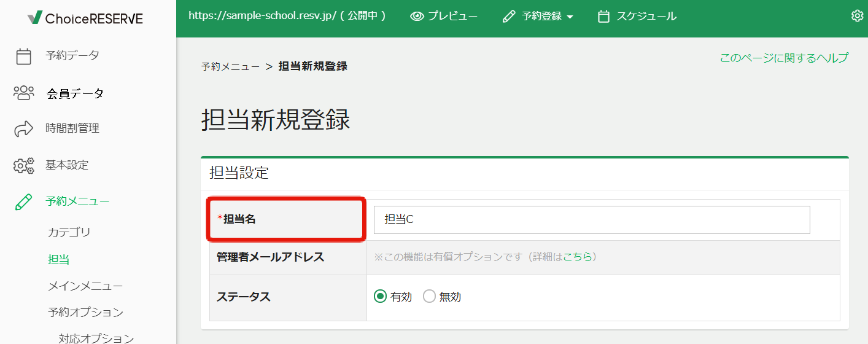Select カテゴリ in the sidebar
Viewport: 868px width, 344px height.
pyautogui.click(x=69, y=232)
